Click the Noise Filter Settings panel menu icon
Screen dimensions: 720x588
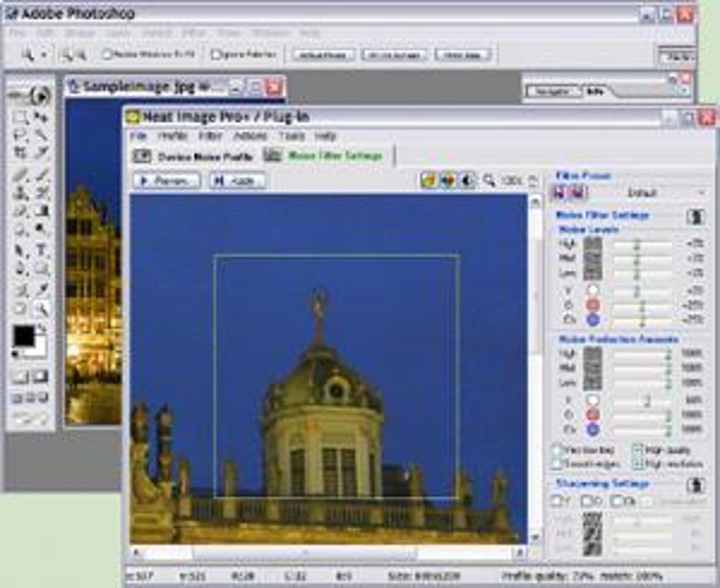[696, 217]
